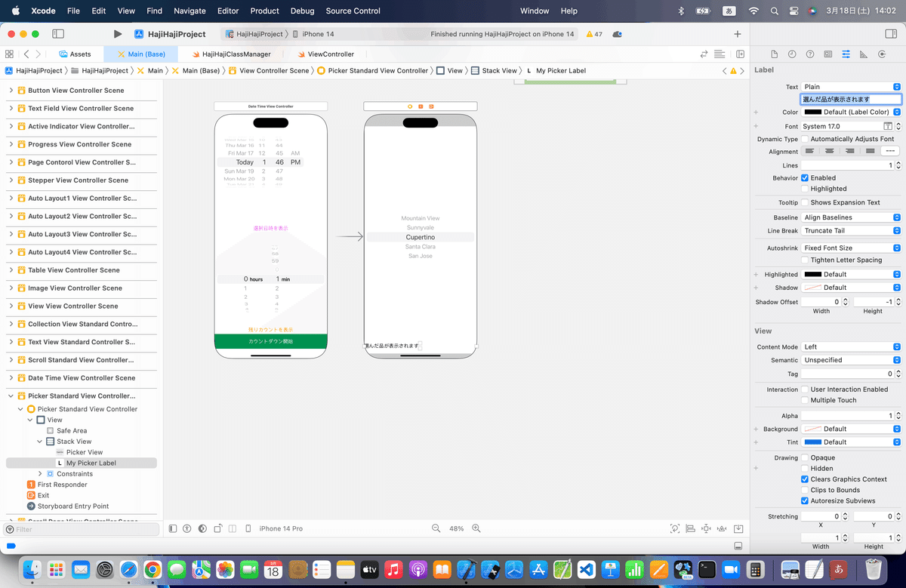The height and width of the screenshot is (588, 906).
Task: Click Embed In button on canvas bar
Action: pyautogui.click(x=738, y=528)
